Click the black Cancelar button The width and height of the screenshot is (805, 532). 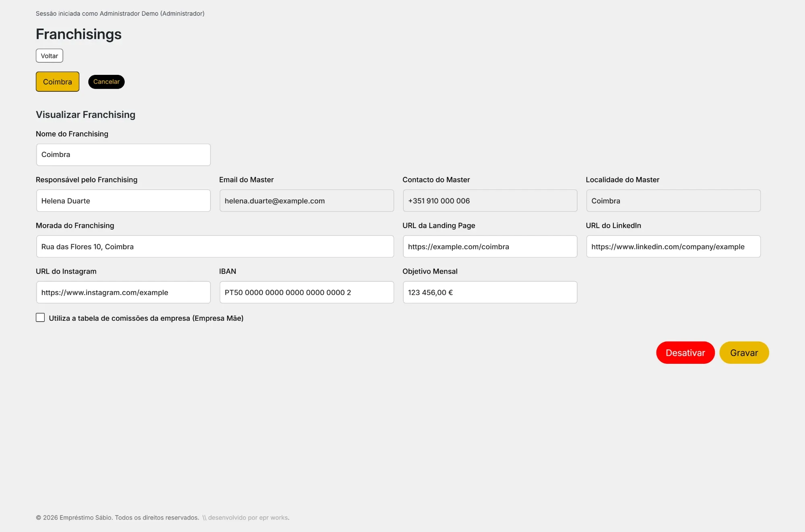[106, 82]
